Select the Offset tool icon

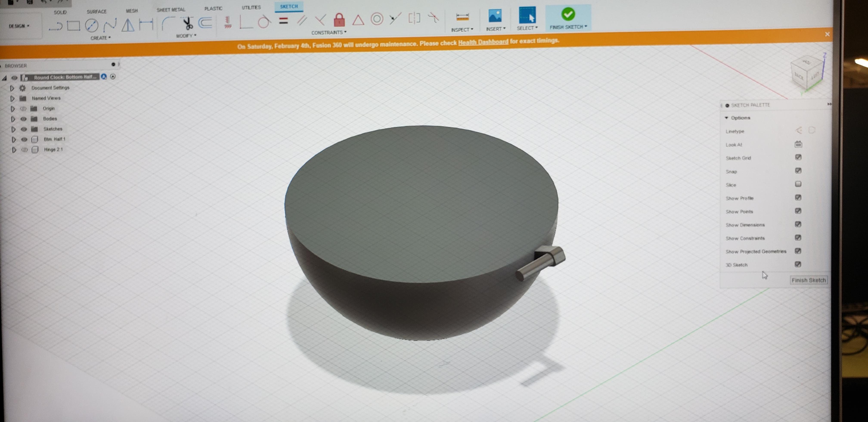[x=205, y=23]
